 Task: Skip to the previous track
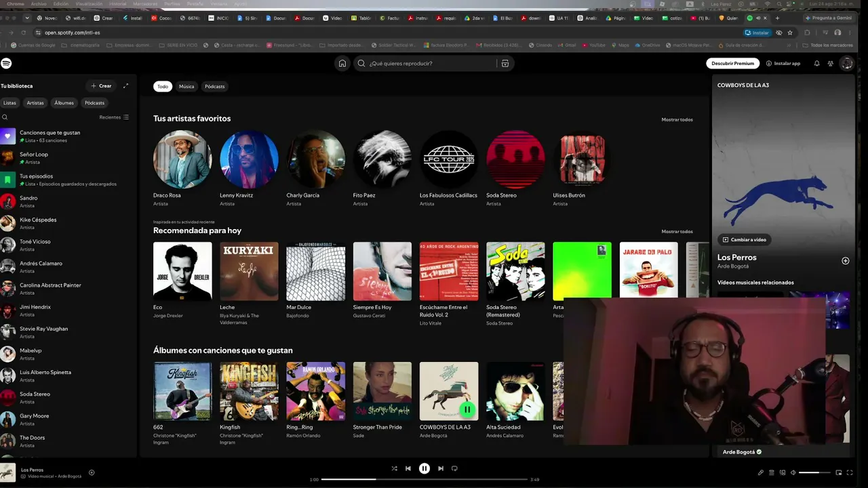tap(408, 468)
